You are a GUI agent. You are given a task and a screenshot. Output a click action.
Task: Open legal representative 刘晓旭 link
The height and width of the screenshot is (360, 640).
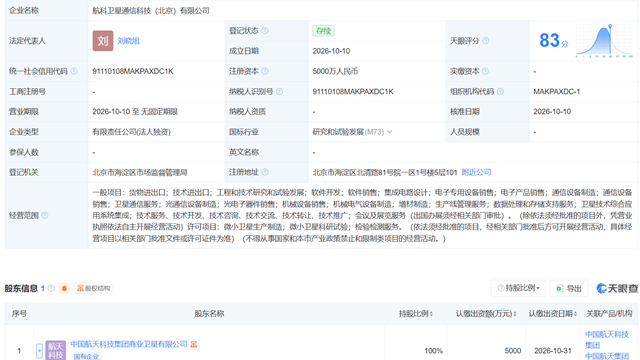click(128, 41)
